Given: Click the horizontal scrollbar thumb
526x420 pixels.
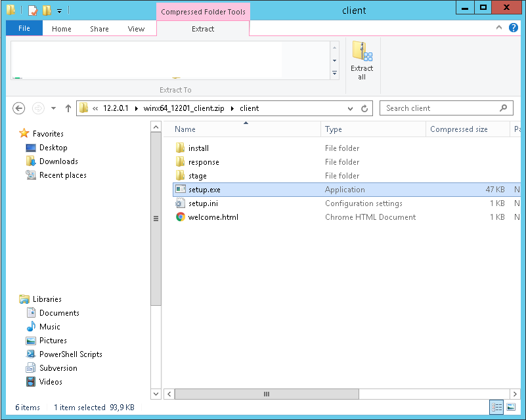Looking at the screenshot, I should 267,394.
